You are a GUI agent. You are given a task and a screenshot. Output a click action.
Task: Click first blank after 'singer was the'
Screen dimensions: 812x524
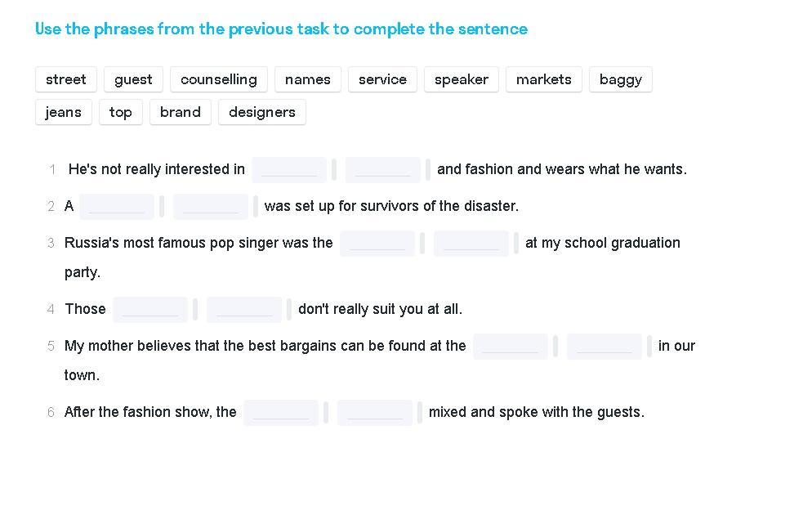coord(377,244)
